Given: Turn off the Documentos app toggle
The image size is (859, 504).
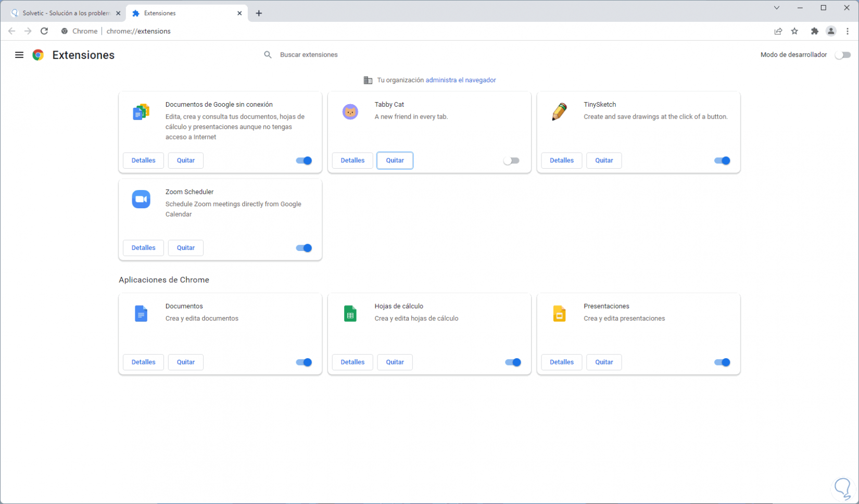Looking at the screenshot, I should [x=304, y=362].
